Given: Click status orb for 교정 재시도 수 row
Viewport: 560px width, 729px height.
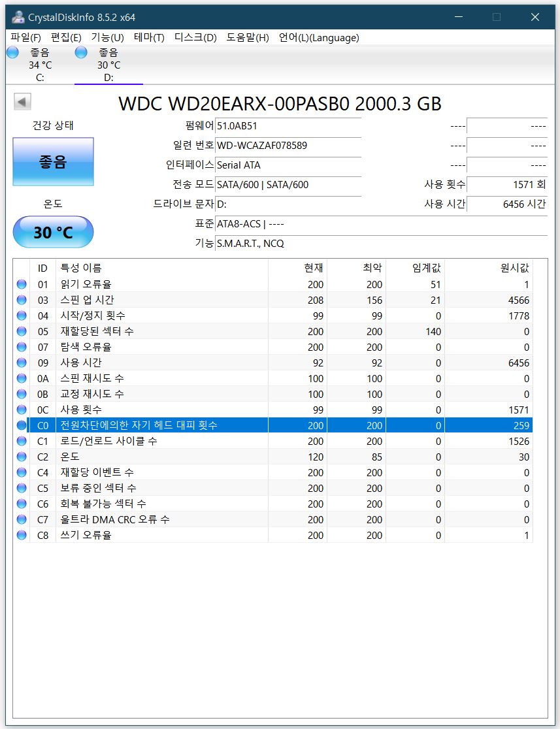Looking at the screenshot, I should [x=22, y=394].
